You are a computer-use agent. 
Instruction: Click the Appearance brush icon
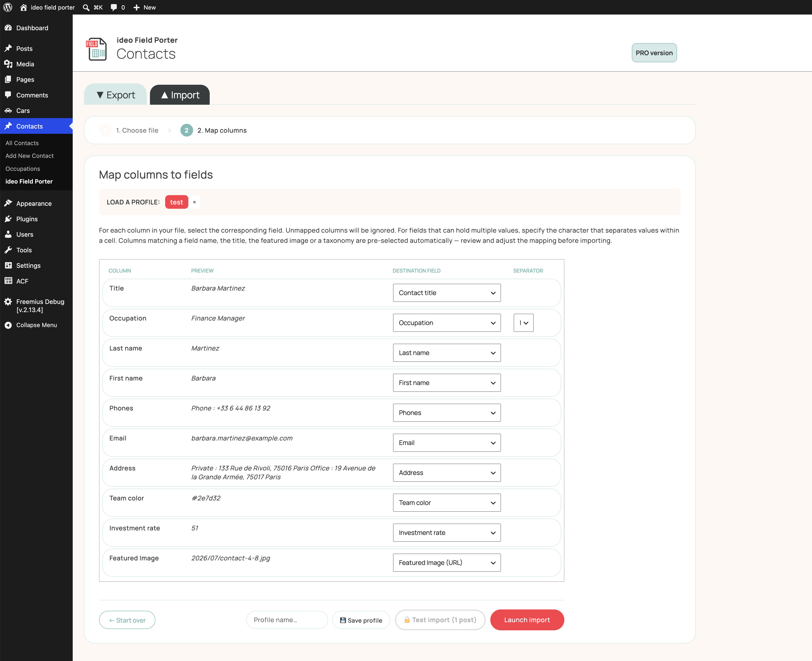[x=8, y=203]
